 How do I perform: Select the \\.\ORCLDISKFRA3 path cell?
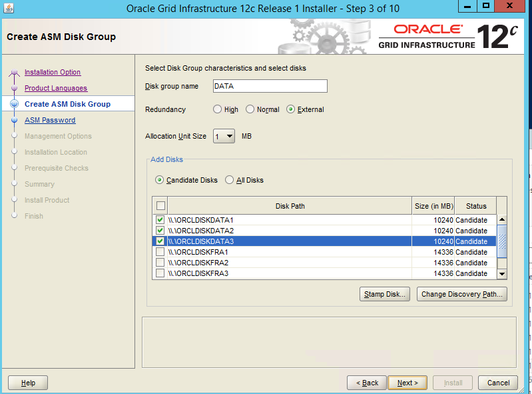tap(290, 273)
